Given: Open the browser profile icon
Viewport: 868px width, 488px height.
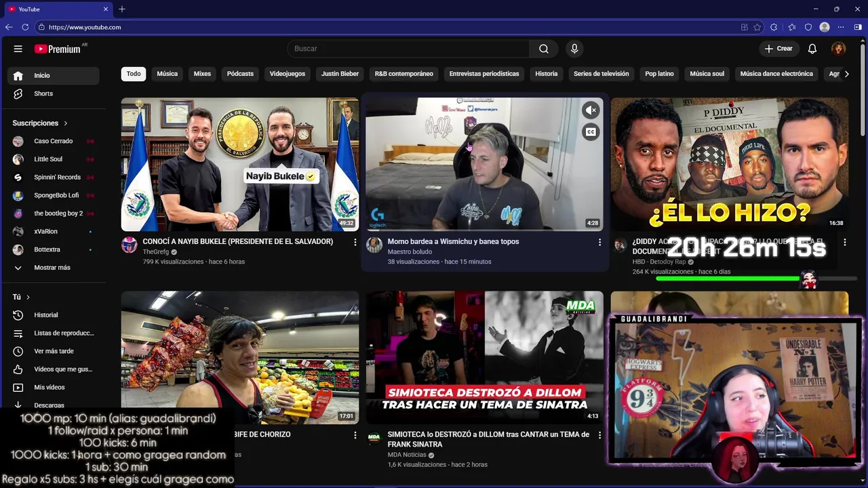Looking at the screenshot, I should (825, 27).
